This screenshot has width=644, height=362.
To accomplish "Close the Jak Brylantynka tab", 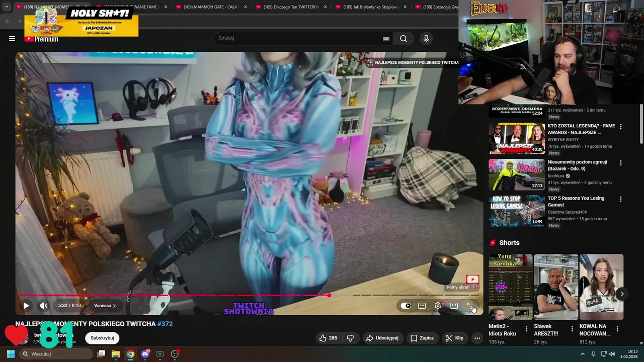I will (x=405, y=7).
